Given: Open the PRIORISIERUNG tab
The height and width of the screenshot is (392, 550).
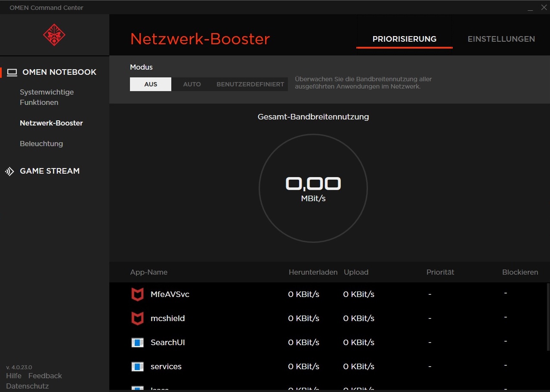Looking at the screenshot, I should pyautogui.click(x=404, y=39).
